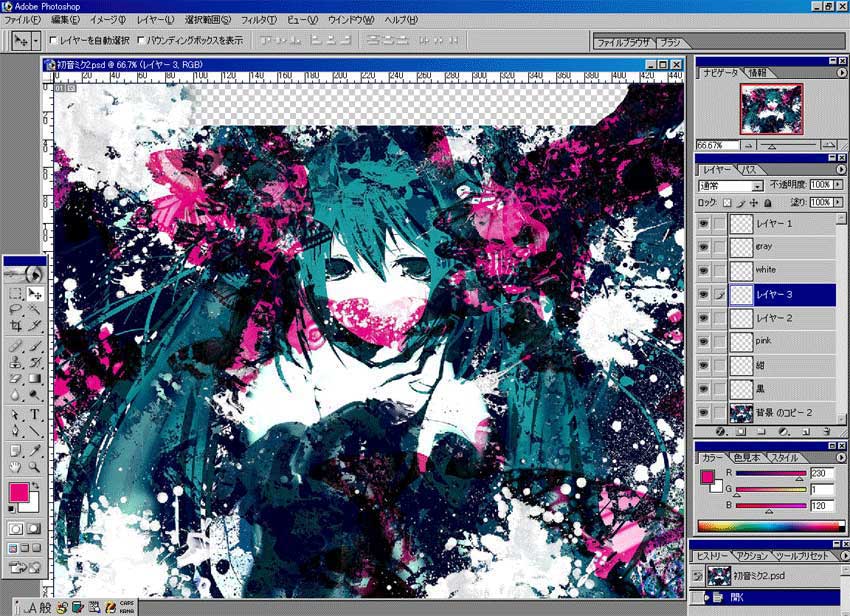The image size is (850, 616).
Task: Click the foreground color swatch in toolbox
Action: [19, 492]
